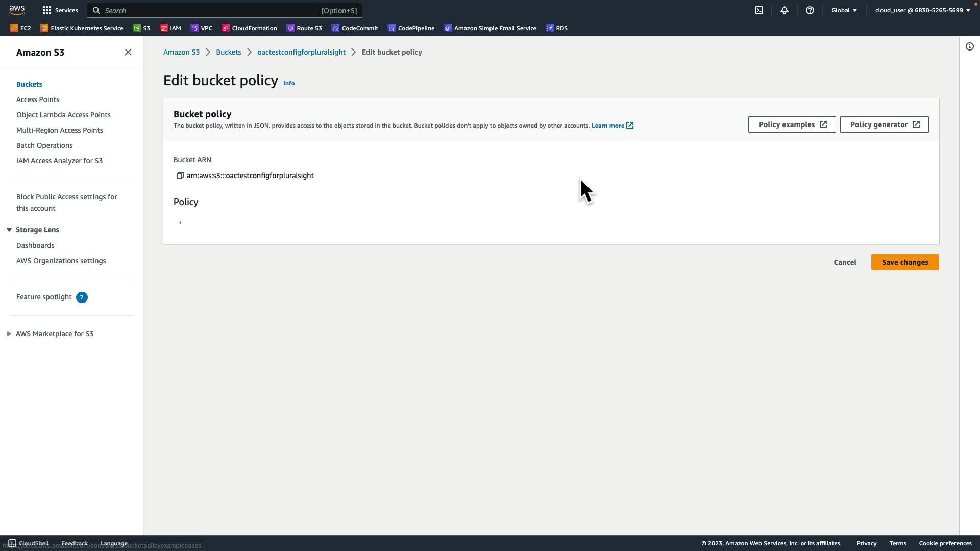The width and height of the screenshot is (980, 551).
Task: Go to Access Points in sidebar
Action: (x=38, y=99)
